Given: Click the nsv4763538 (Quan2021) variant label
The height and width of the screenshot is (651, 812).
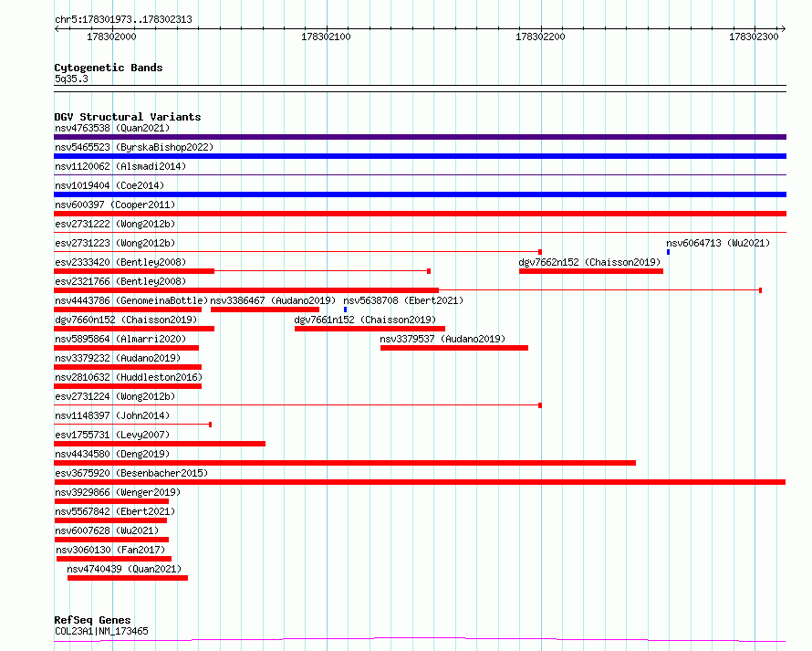Looking at the screenshot, I should tap(112, 128).
